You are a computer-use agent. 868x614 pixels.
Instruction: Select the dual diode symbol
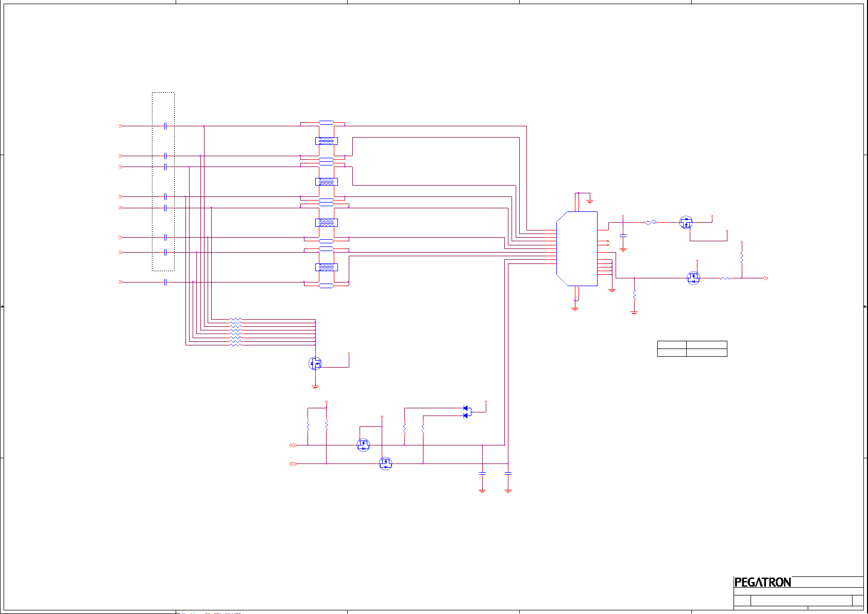pyautogui.click(x=467, y=412)
